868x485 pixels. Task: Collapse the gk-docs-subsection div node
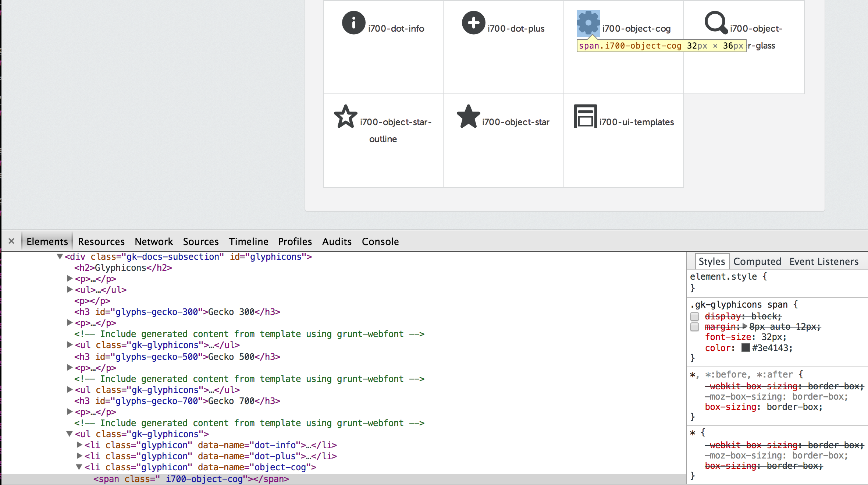click(x=60, y=256)
